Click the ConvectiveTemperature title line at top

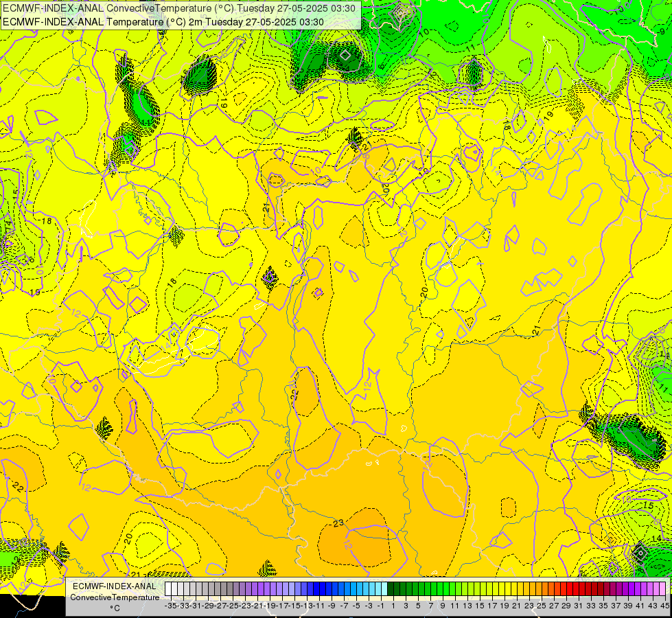[180, 8]
